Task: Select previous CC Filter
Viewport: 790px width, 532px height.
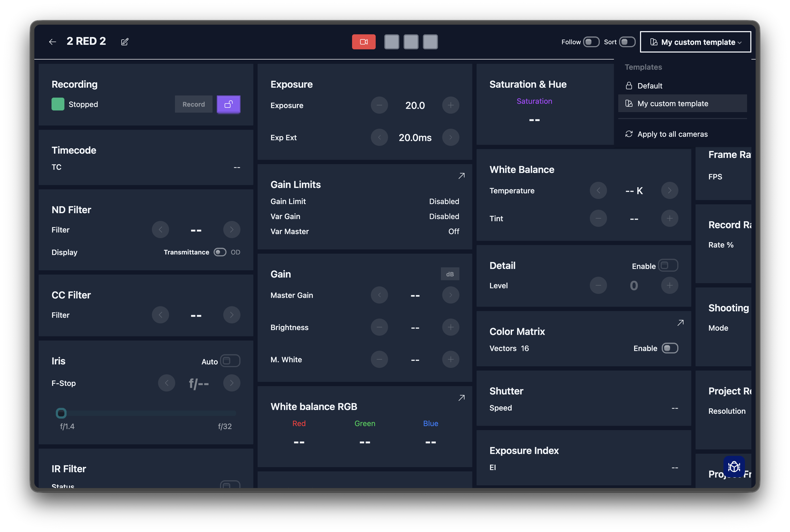Action: point(160,315)
